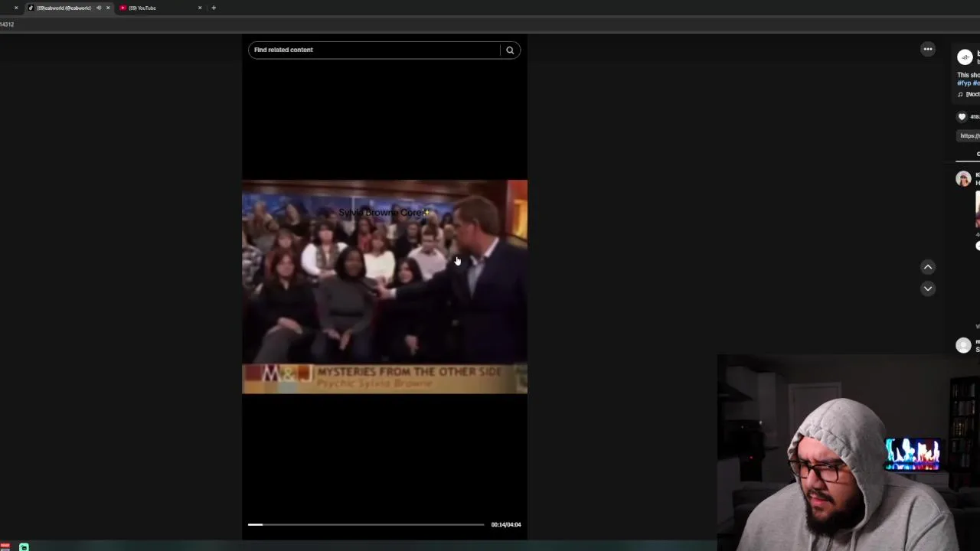
Task: Go to previous video with up chevron
Action: [x=928, y=267]
